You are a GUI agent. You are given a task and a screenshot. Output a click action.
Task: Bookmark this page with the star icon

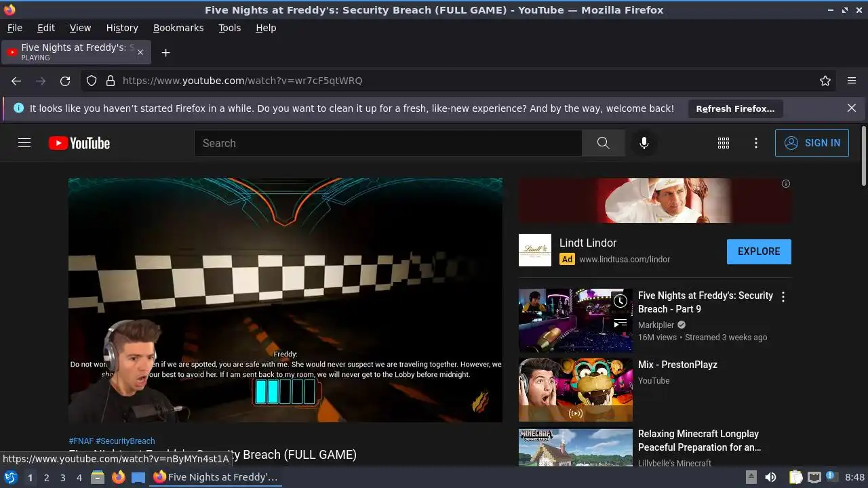(x=825, y=81)
